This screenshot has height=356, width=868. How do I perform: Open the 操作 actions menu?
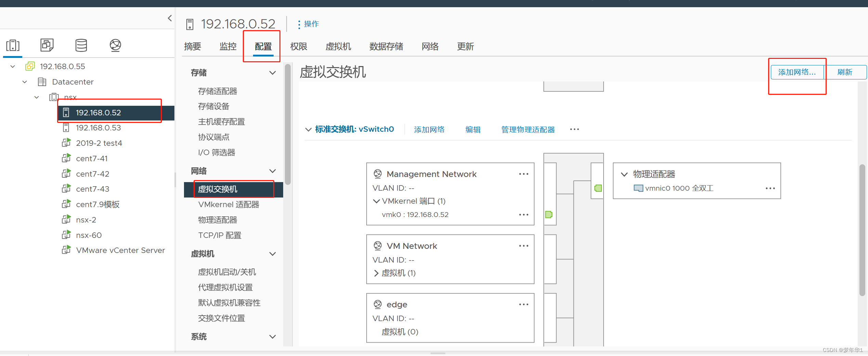pyautogui.click(x=308, y=24)
